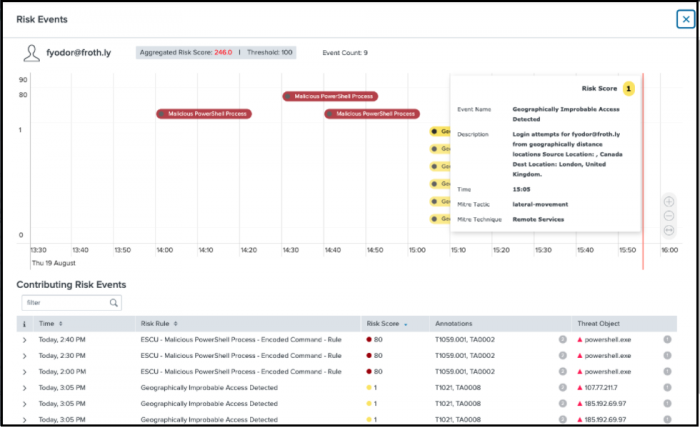Open annotation count badge in 2:00 PM row
The image size is (700, 428).
(x=562, y=372)
